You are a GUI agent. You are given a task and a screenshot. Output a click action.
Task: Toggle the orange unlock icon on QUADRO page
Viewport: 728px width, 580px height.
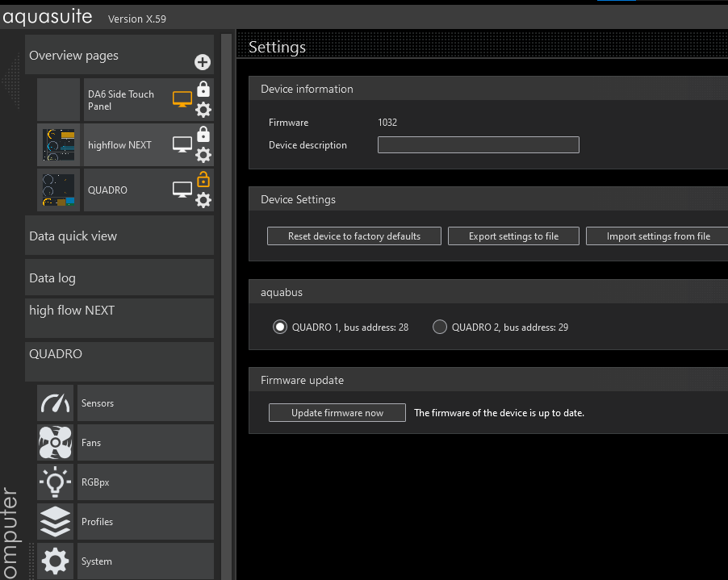pyautogui.click(x=203, y=179)
